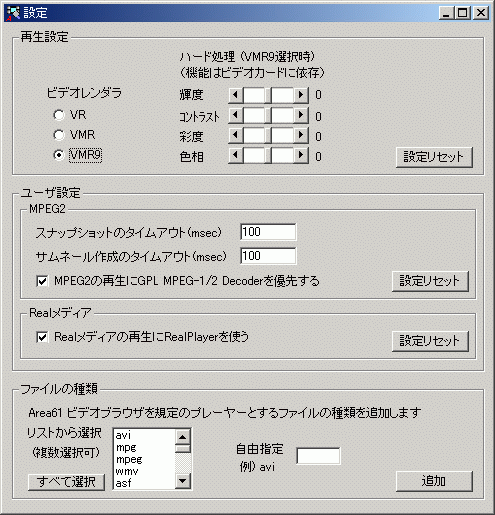Click the すべて選択 button
The height and width of the screenshot is (515, 495).
click(x=66, y=482)
